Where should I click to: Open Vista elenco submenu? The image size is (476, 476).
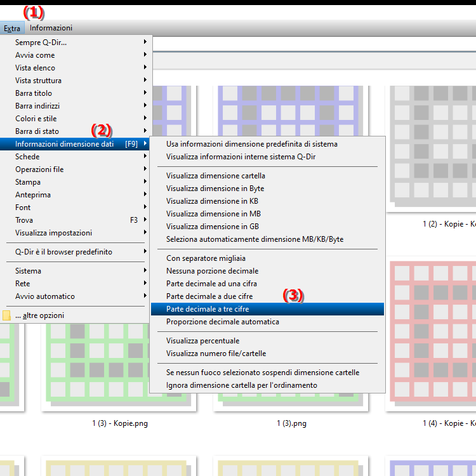(75, 68)
